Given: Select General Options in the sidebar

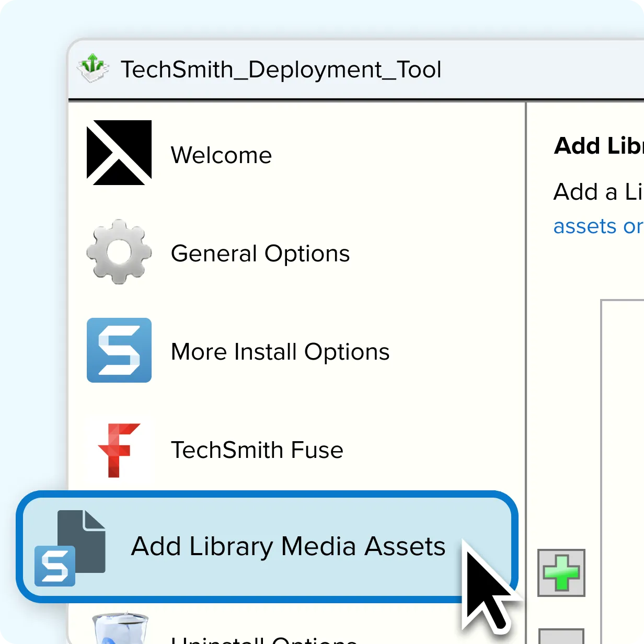Looking at the screenshot, I should pyautogui.click(x=260, y=254).
